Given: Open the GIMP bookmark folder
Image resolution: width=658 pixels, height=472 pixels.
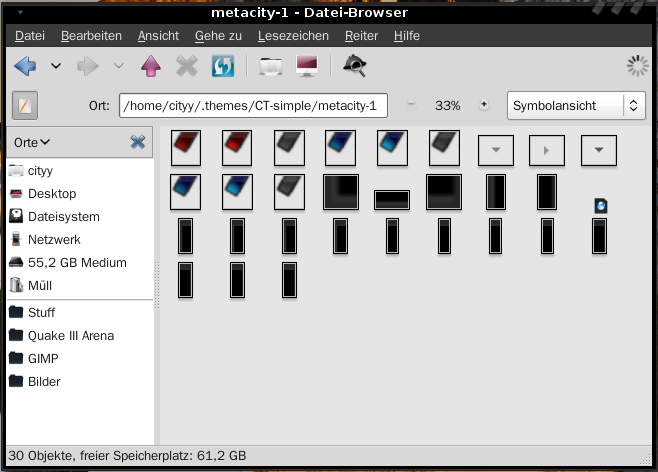Looking at the screenshot, I should [80, 359].
